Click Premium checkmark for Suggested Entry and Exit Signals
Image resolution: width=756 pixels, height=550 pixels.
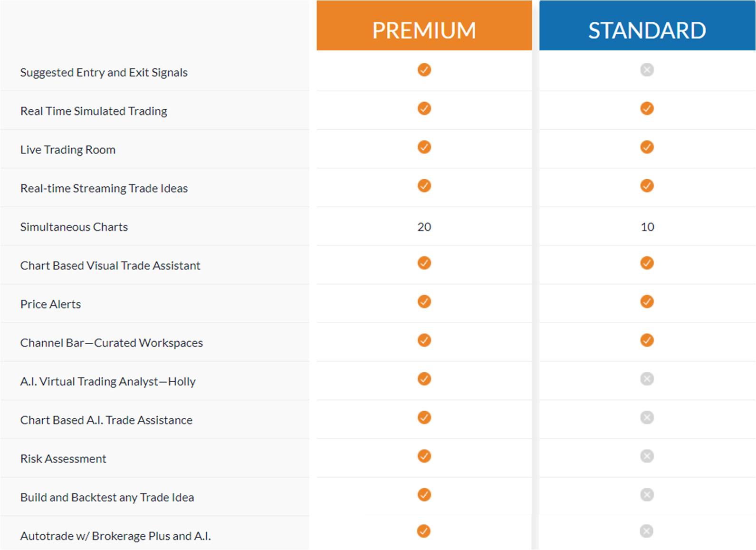point(424,70)
